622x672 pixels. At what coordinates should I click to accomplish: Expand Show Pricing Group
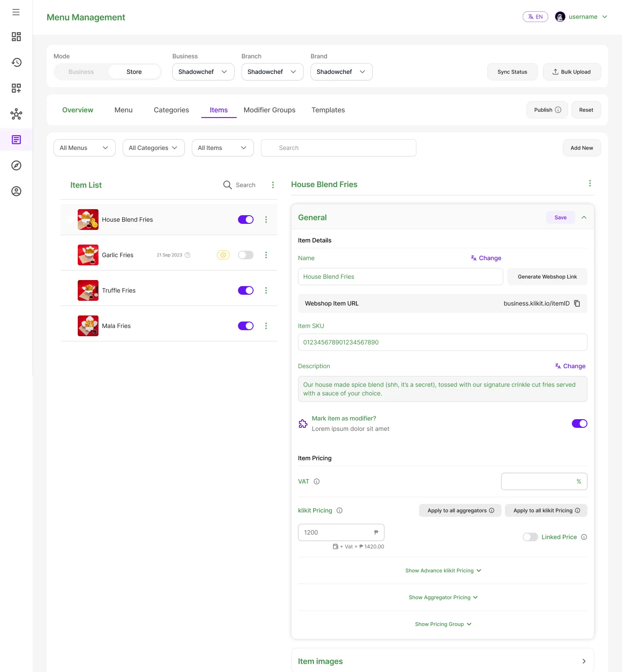[x=443, y=624]
